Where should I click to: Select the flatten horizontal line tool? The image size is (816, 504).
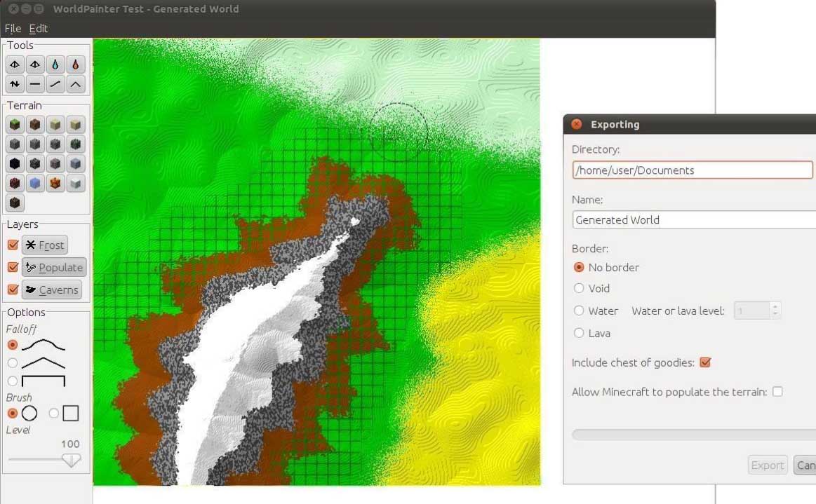[35, 83]
